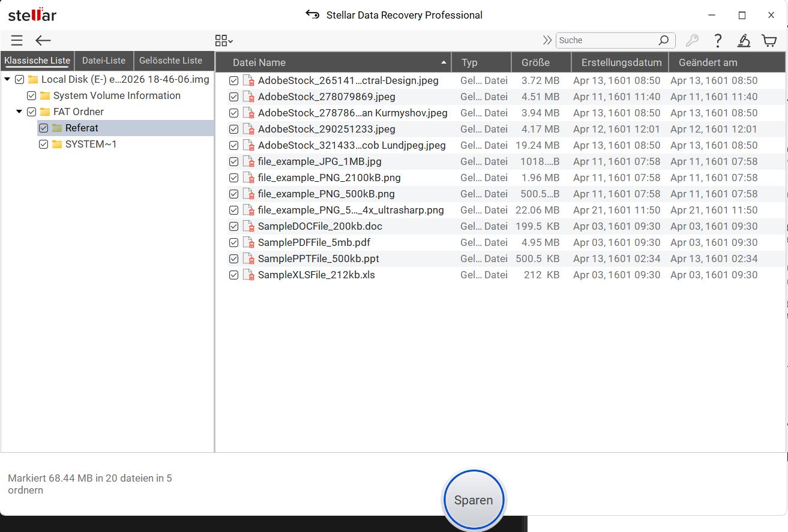Click deleted-file icon of file_example_JPG_1MB.jpg
Image resolution: width=788 pixels, height=532 pixels.
pos(248,161)
